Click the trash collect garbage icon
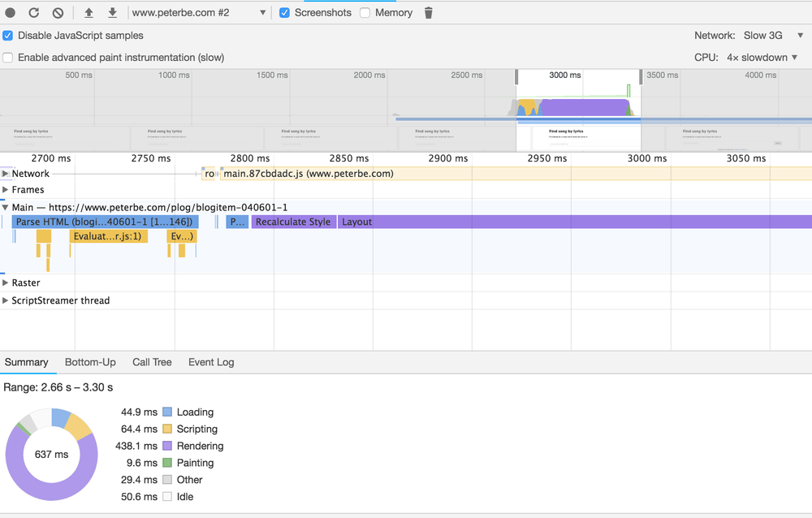The width and height of the screenshot is (812, 518). pyautogui.click(x=429, y=13)
